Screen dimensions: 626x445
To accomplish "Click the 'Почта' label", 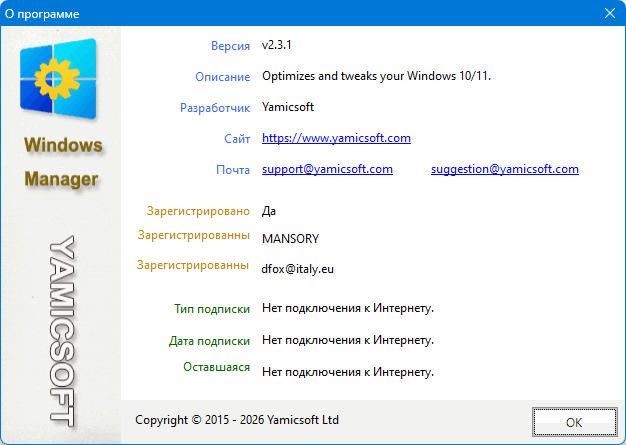I will coord(233,170).
